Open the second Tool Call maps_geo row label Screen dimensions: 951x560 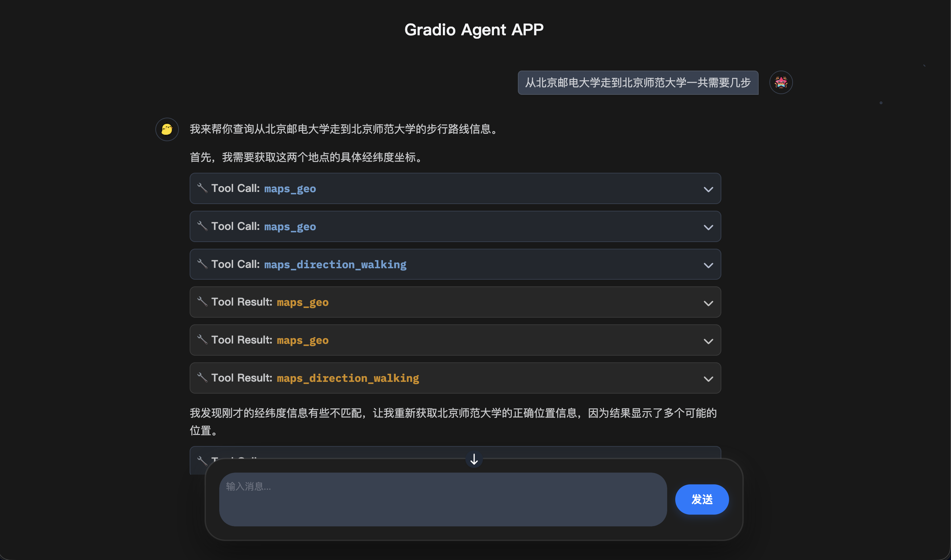point(264,227)
